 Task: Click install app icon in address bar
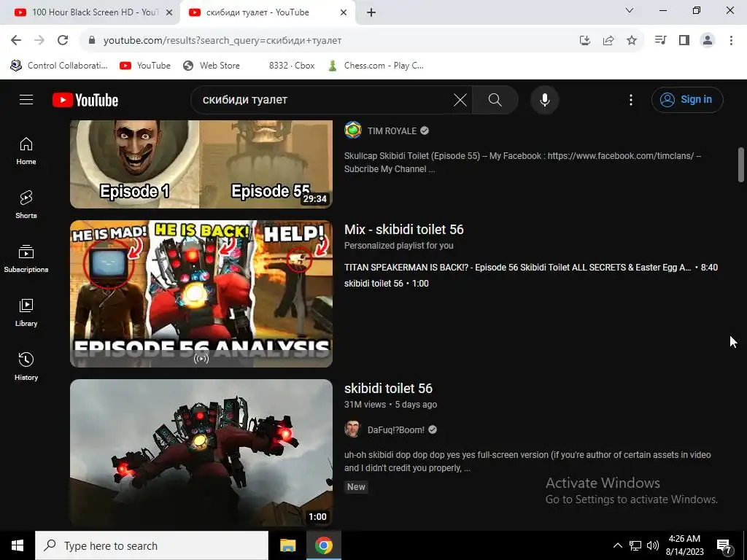point(584,40)
